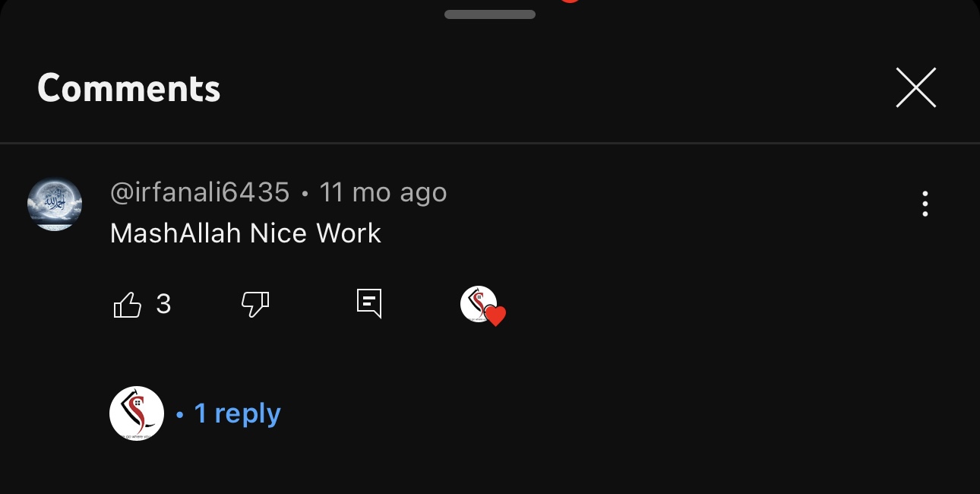Click the @irfanali6435 username
The image size is (980, 494).
(x=200, y=192)
